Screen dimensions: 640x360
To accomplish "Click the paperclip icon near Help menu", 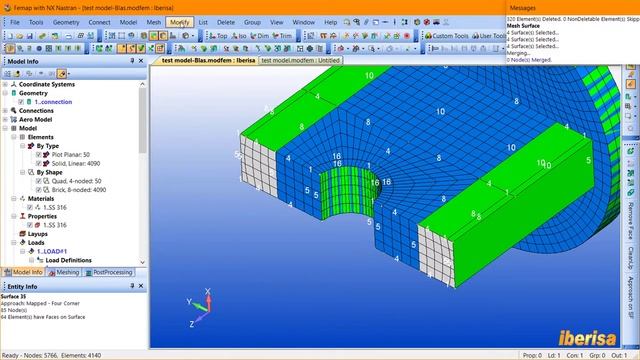I will point(366,22).
